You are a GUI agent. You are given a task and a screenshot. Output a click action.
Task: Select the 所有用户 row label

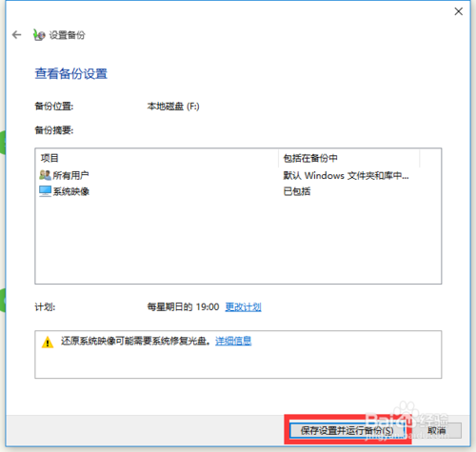coord(70,175)
